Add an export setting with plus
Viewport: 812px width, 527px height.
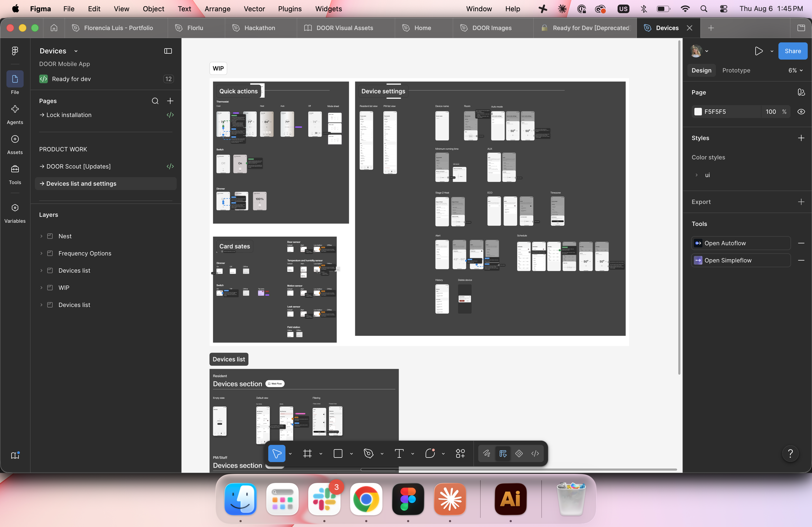801,202
